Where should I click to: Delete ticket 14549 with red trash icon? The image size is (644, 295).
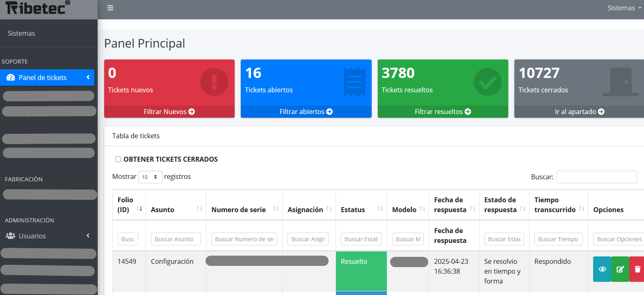click(x=637, y=269)
